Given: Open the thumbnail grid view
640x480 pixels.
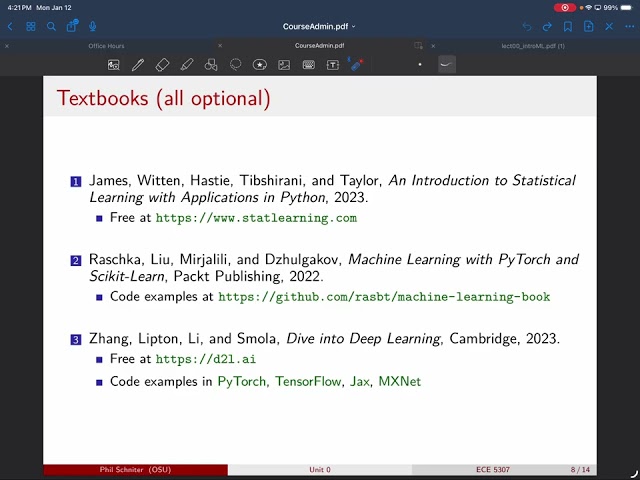Looking at the screenshot, I should (x=31, y=26).
